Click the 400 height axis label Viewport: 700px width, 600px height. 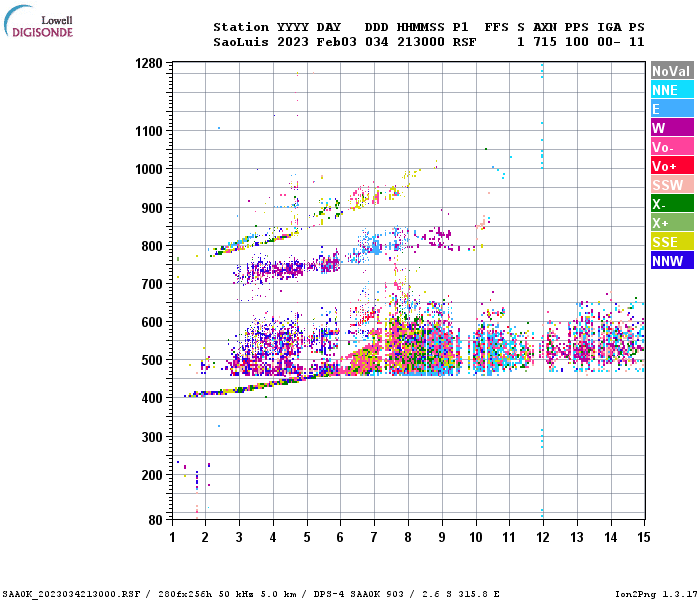(152, 398)
